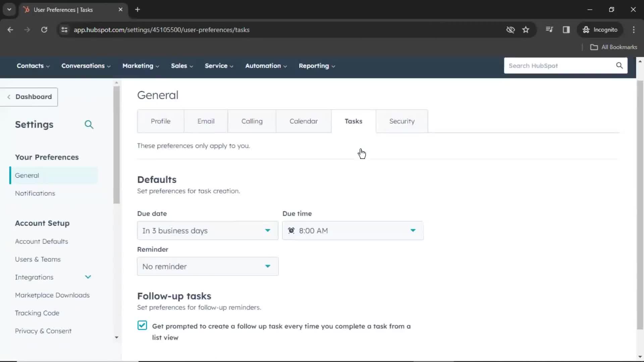Switch to the Profile tab

(x=161, y=121)
